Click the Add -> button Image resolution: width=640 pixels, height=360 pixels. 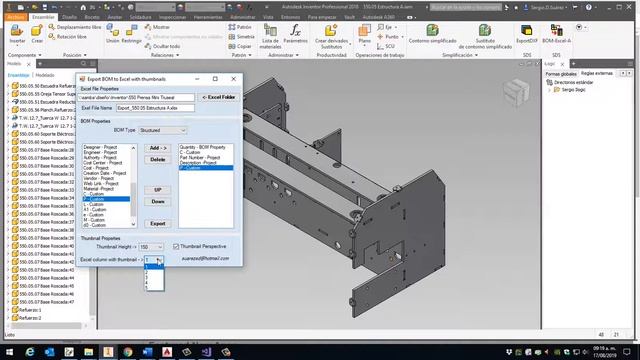[158, 148]
